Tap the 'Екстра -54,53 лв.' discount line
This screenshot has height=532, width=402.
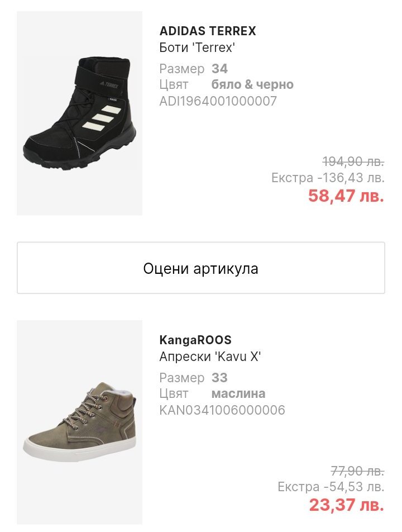click(331, 487)
